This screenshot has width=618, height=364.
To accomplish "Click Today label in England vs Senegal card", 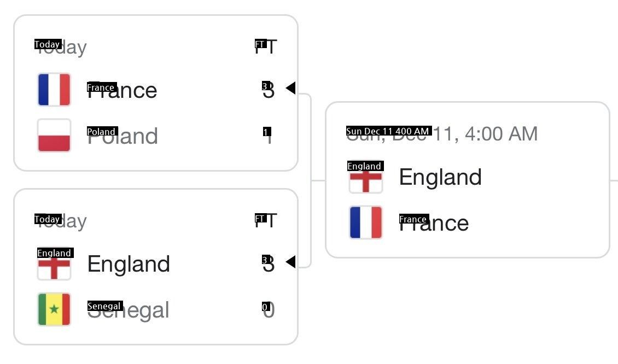I will (x=61, y=221).
